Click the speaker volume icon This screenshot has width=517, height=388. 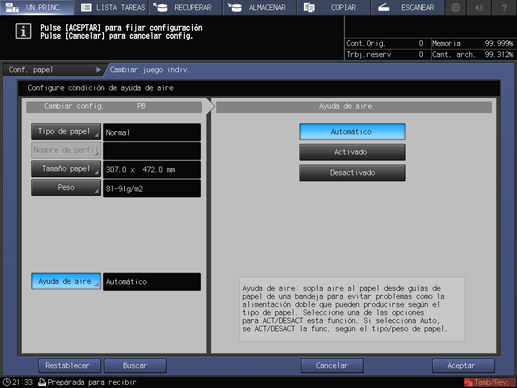[479, 7]
